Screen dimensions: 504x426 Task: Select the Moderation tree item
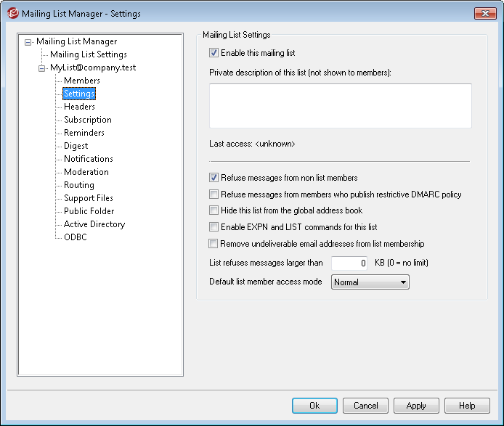tap(86, 172)
